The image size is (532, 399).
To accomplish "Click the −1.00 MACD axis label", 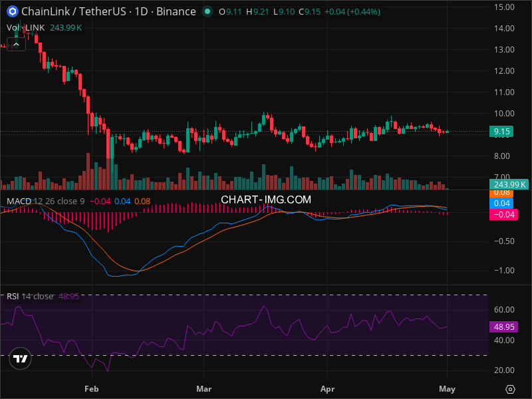I will click(504, 271).
